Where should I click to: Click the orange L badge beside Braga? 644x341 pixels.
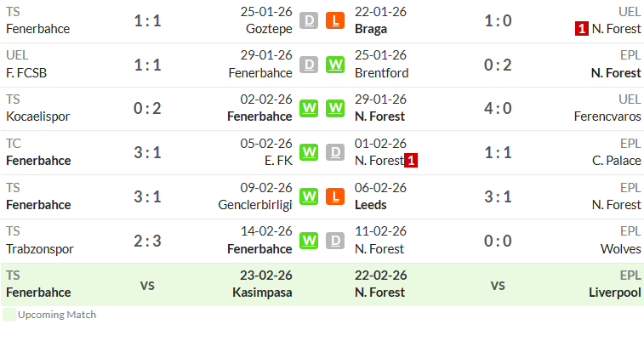coord(335,20)
